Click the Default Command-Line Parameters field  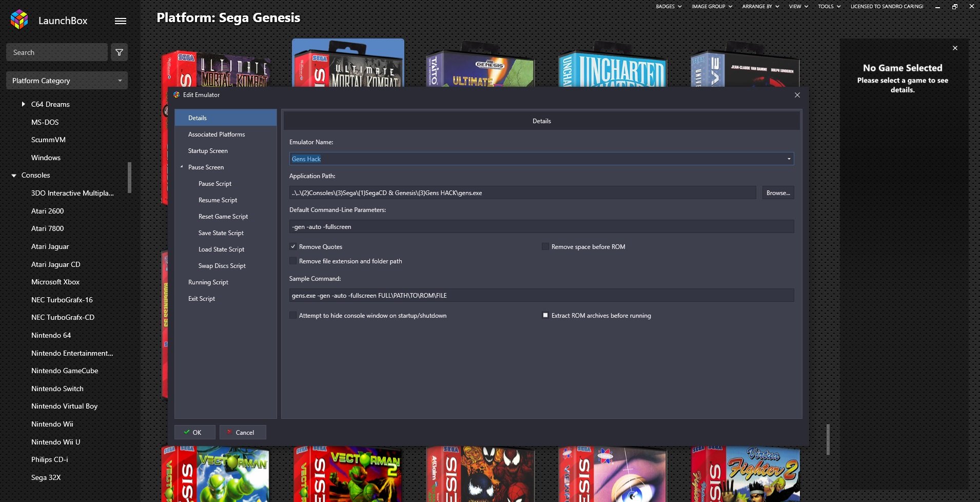(x=541, y=227)
